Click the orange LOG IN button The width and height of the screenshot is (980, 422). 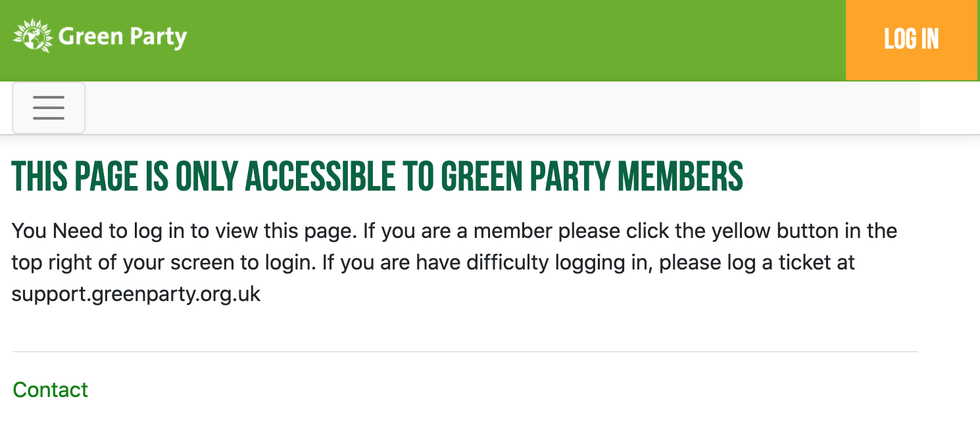(911, 40)
